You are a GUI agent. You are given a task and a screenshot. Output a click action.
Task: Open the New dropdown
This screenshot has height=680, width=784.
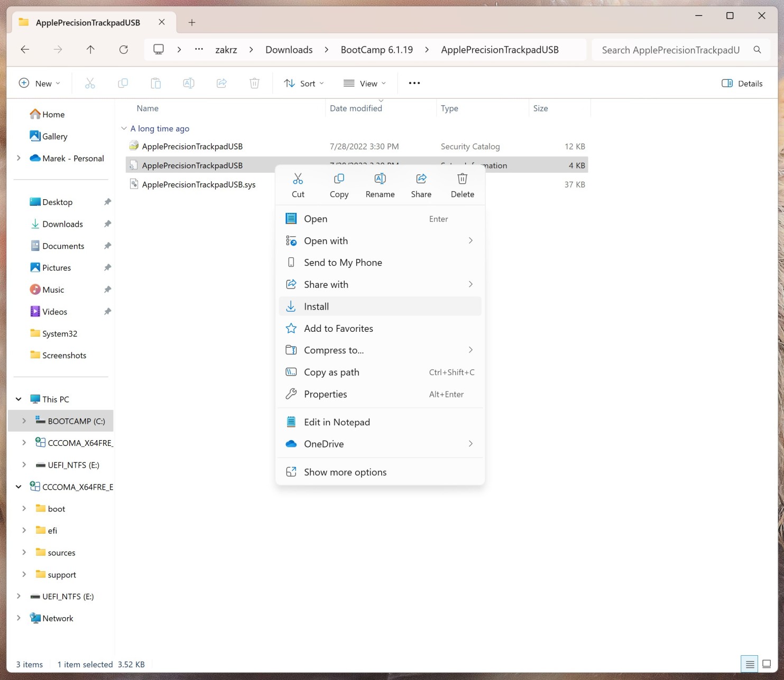[40, 83]
